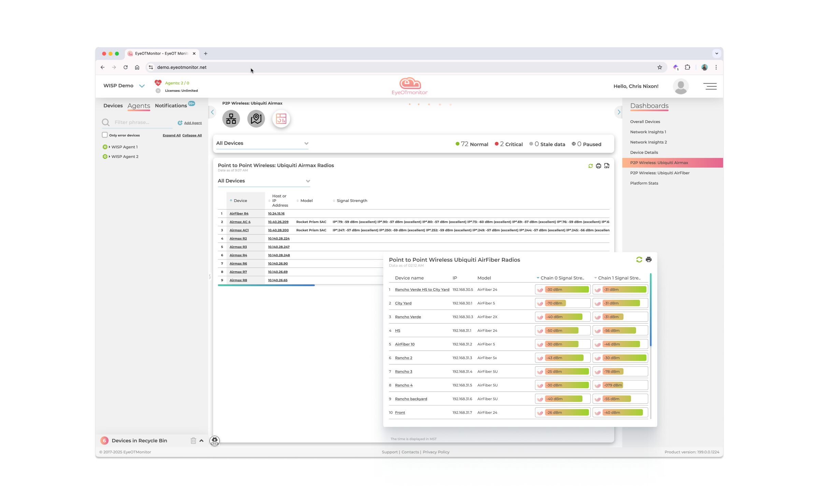Viewport: 819px width, 504px height.
Task: Open IP address 10.140.28.224 link
Action: [x=278, y=239]
